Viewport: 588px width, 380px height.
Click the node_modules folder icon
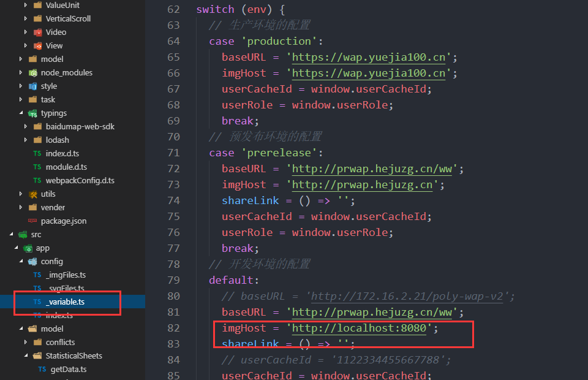click(x=33, y=73)
